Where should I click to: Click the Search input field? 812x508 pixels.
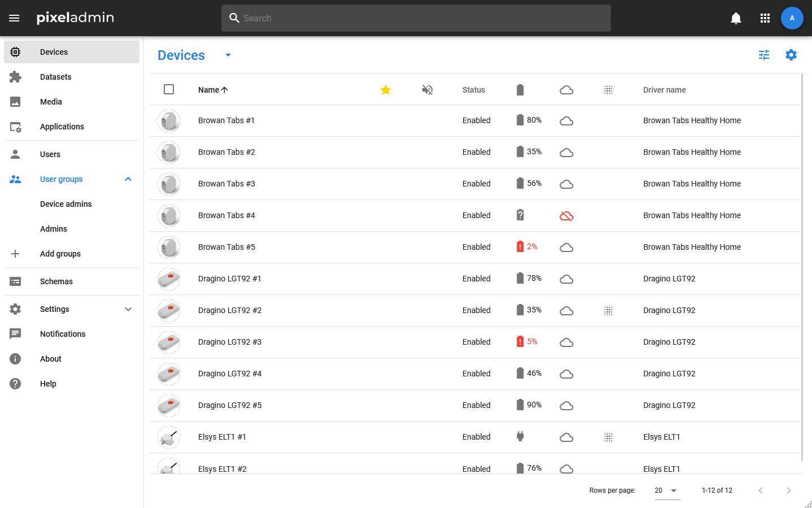[416, 18]
